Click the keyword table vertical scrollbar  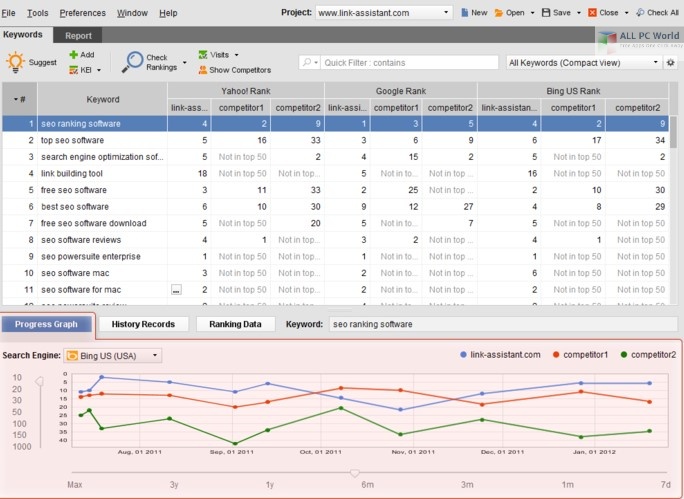[x=674, y=132]
